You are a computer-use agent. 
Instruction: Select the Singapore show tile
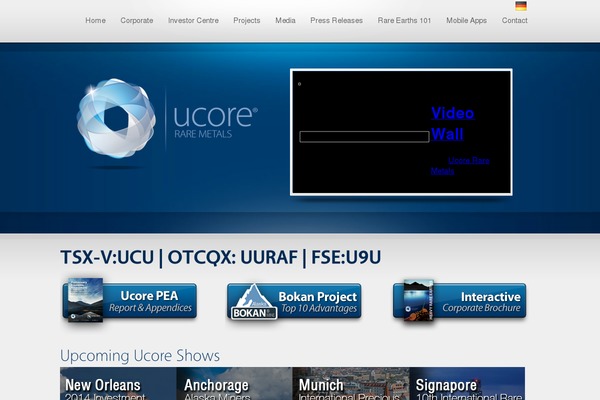[467, 384]
